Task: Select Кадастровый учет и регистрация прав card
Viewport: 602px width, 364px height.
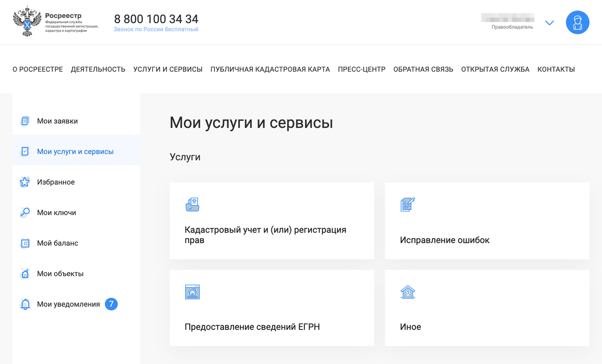Action: pyautogui.click(x=271, y=221)
